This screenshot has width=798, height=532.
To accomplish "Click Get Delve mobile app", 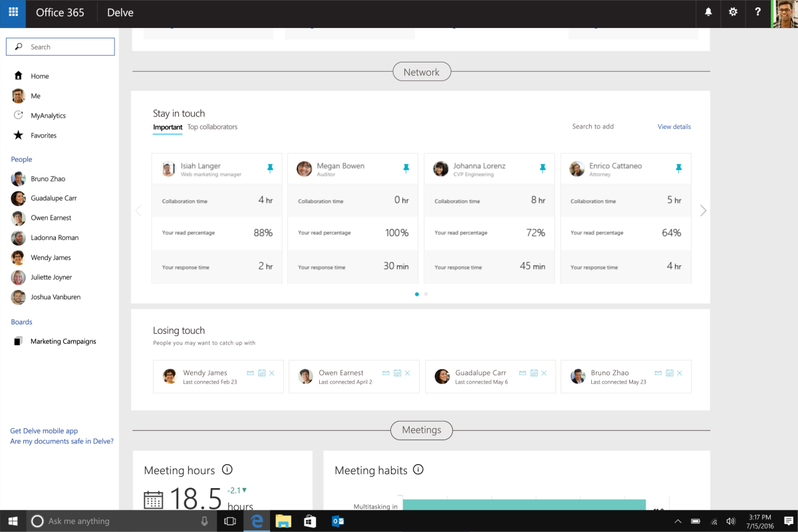I will [x=43, y=430].
